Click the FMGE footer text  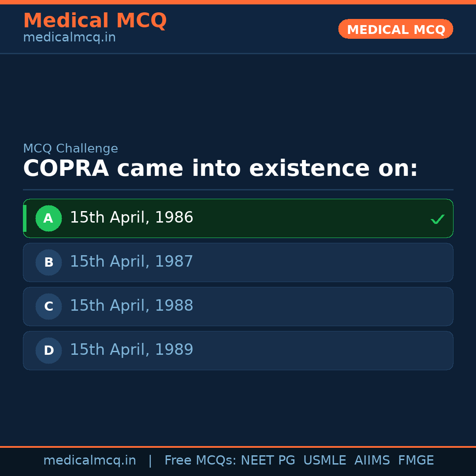[x=416, y=461]
